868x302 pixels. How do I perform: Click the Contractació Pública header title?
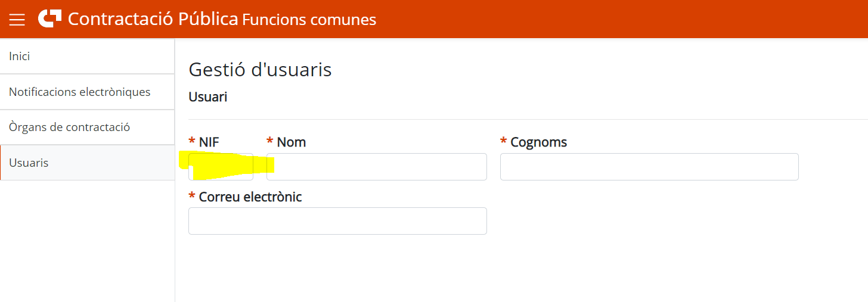[153, 19]
